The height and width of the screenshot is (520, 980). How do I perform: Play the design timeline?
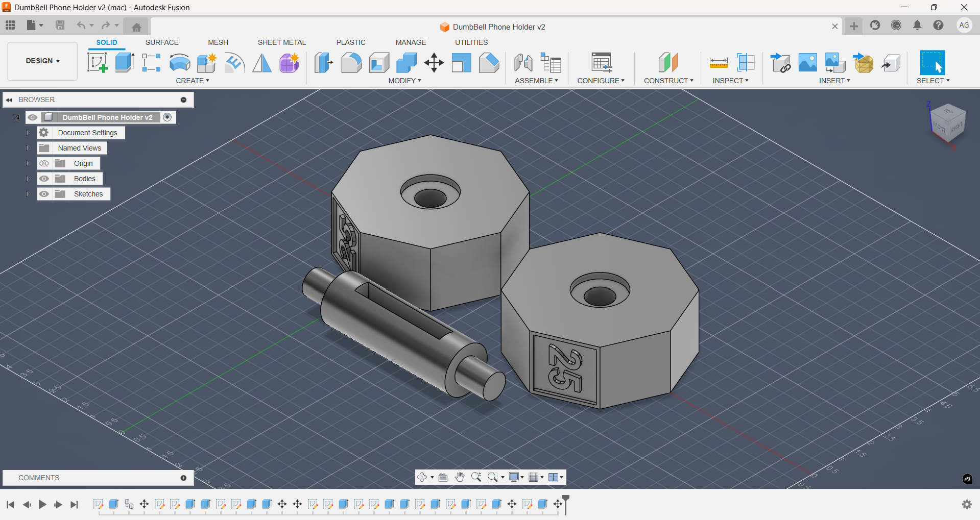[42, 505]
